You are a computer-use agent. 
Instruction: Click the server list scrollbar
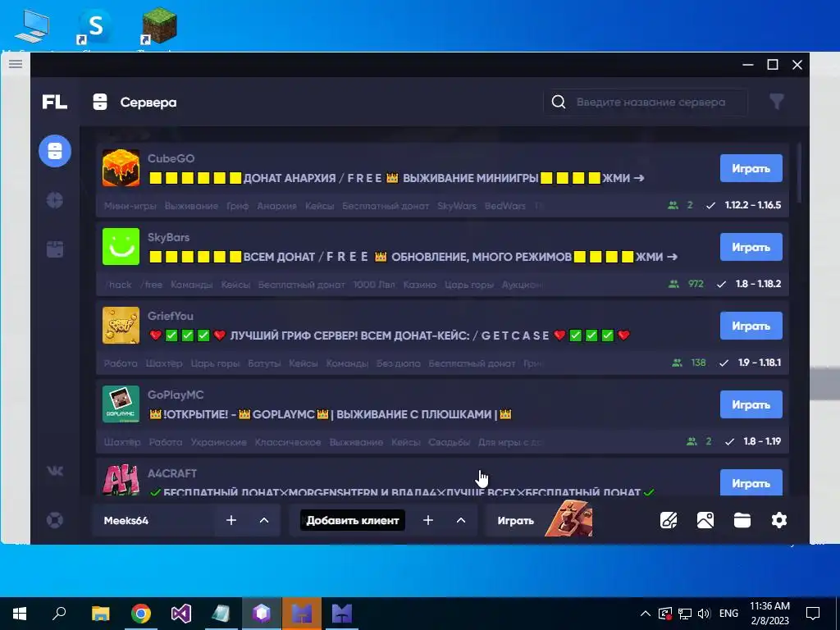click(799, 173)
